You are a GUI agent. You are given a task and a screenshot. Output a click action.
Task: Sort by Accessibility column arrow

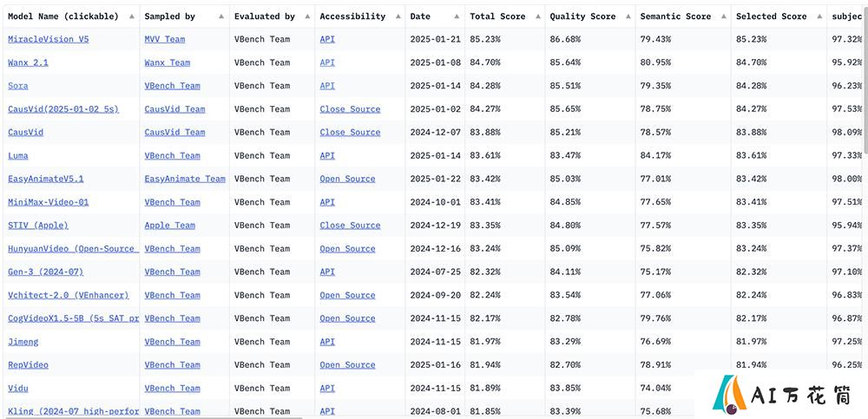(x=397, y=16)
